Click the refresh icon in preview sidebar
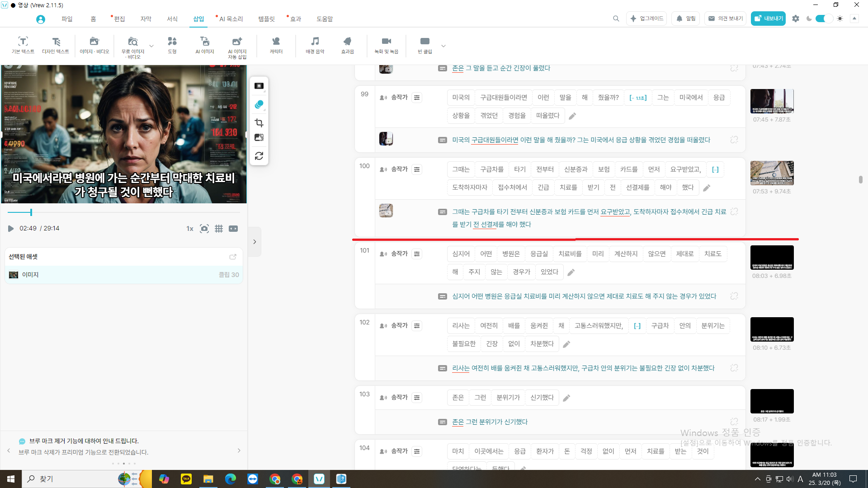The height and width of the screenshot is (488, 868). (259, 156)
